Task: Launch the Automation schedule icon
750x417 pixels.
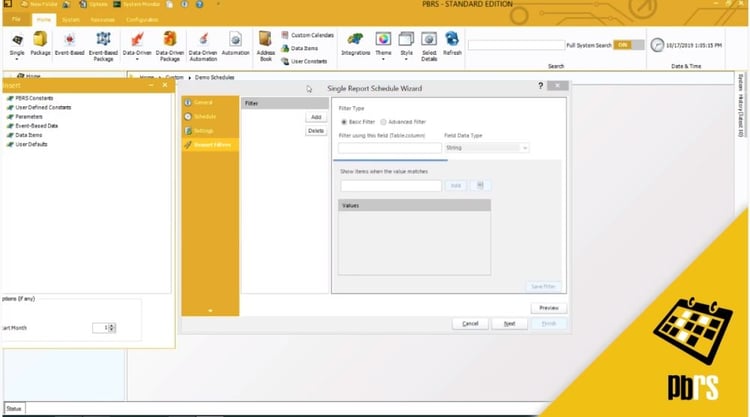Action: (235, 43)
